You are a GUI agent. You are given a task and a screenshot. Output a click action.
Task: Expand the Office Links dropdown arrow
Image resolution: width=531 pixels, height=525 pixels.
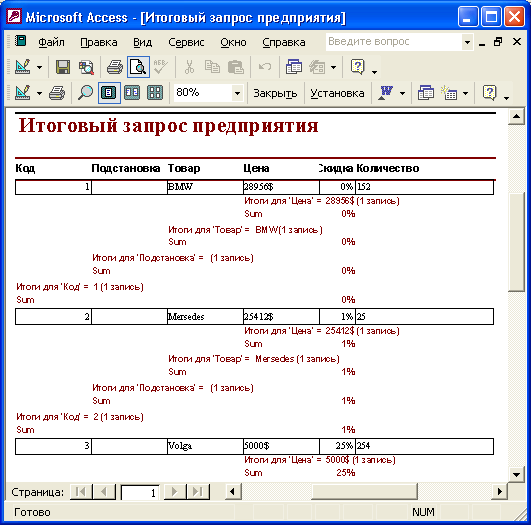[x=402, y=93]
